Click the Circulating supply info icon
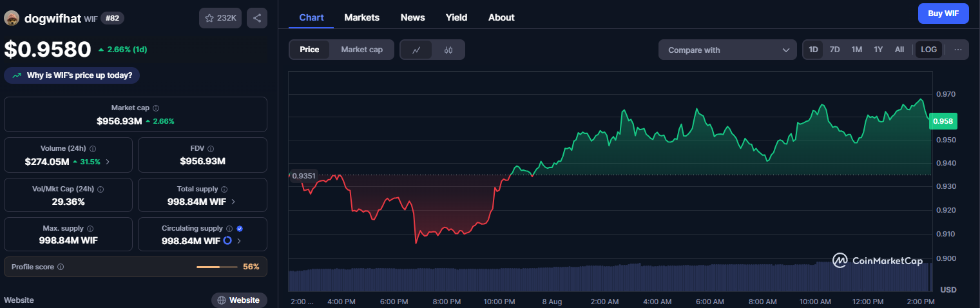The height and width of the screenshot is (308, 980). [229, 229]
